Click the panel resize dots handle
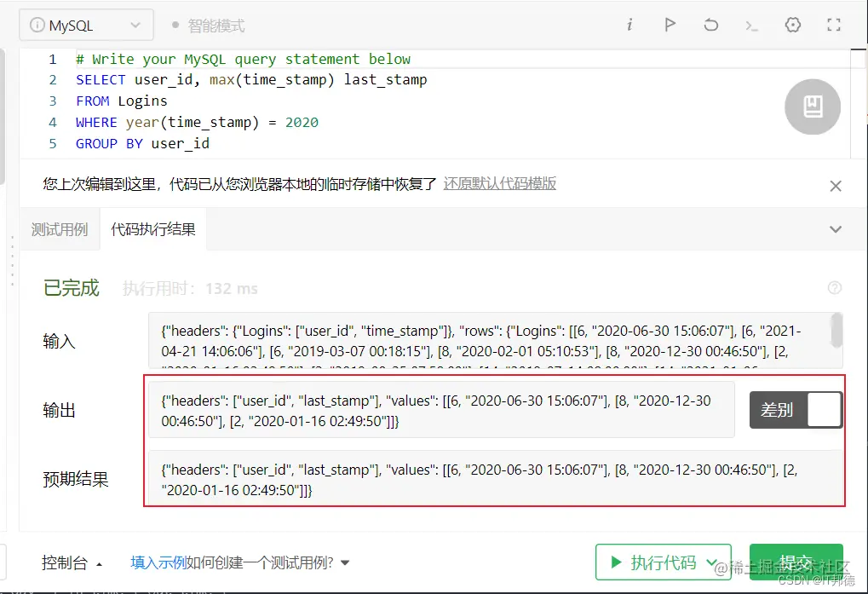The width and height of the screenshot is (868, 594). [x=12, y=260]
